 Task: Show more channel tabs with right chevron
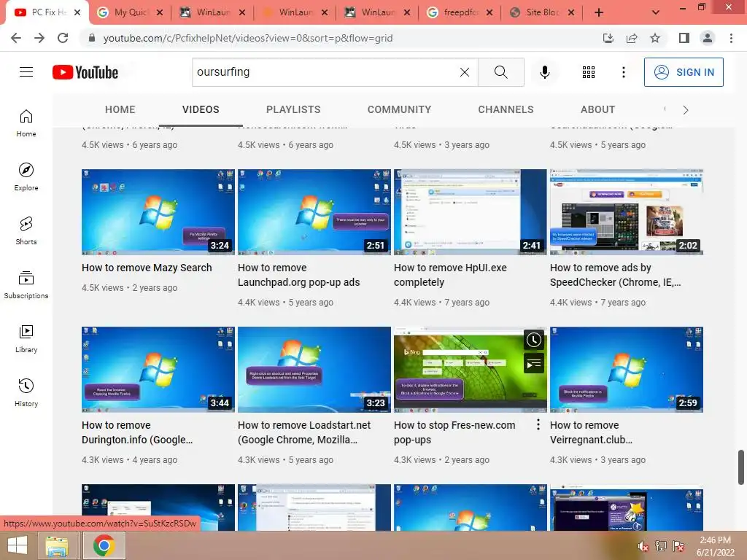[685, 110]
